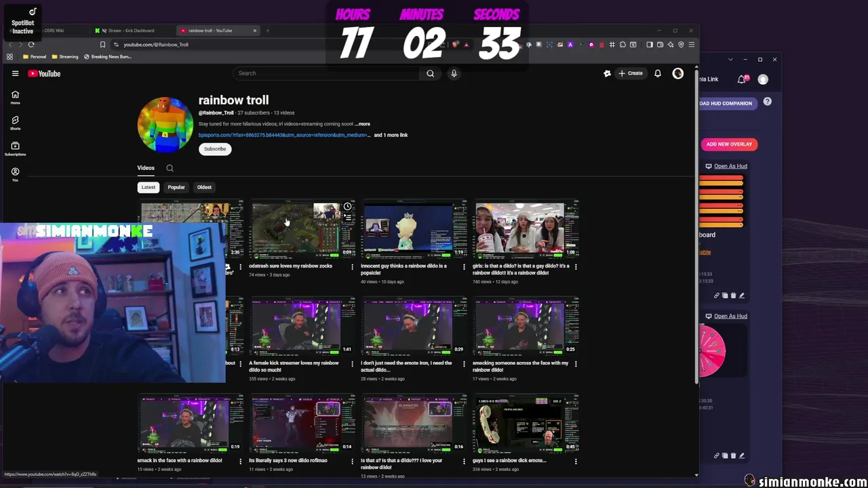This screenshot has width=868, height=488.
Task: Click the YouTube logo
Action: point(44,73)
